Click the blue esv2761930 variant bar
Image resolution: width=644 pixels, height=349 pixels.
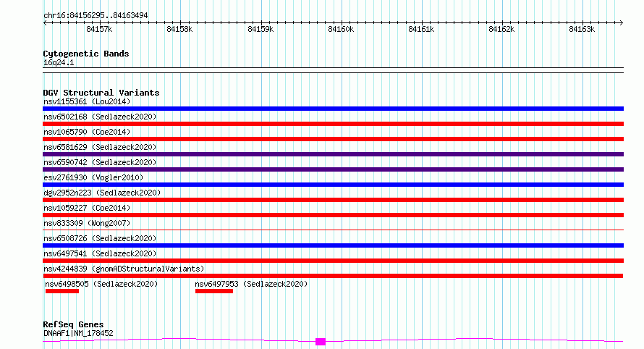[333, 185]
